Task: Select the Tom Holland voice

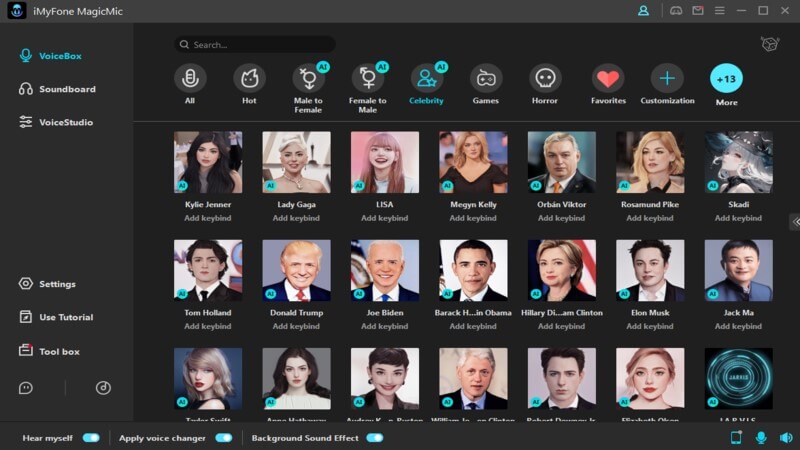Action: 208,270
